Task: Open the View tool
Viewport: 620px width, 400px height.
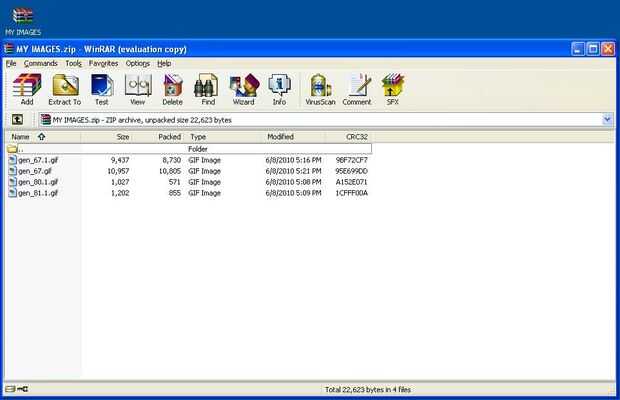Action: coord(138,89)
